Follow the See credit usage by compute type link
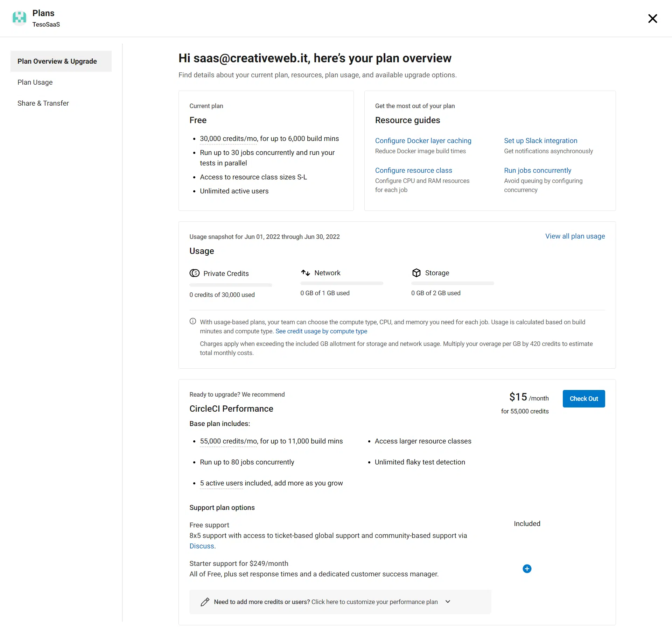 [321, 331]
